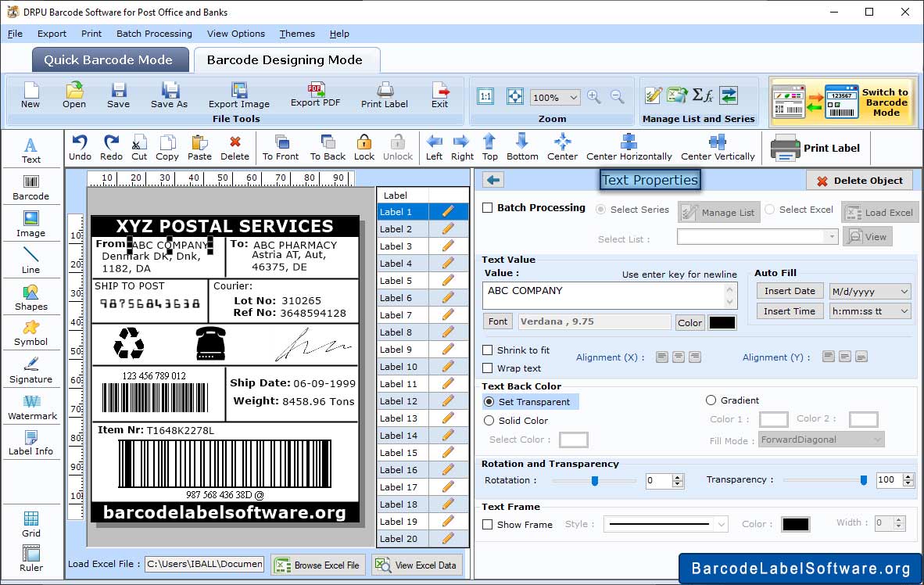The image size is (924, 585).
Task: Click the Redo icon
Action: point(111,148)
